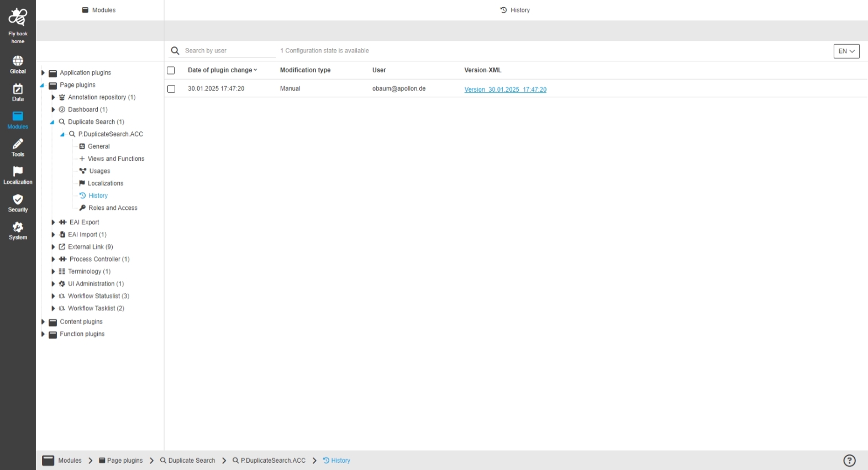Collapse the Duplicate Search tree node
This screenshot has height=470, width=868.
52,122
